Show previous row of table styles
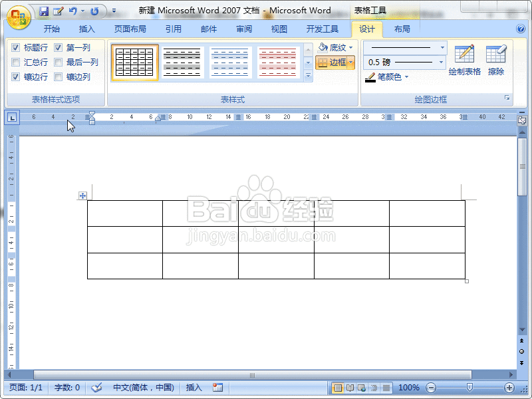532x399 pixels. tap(309, 51)
